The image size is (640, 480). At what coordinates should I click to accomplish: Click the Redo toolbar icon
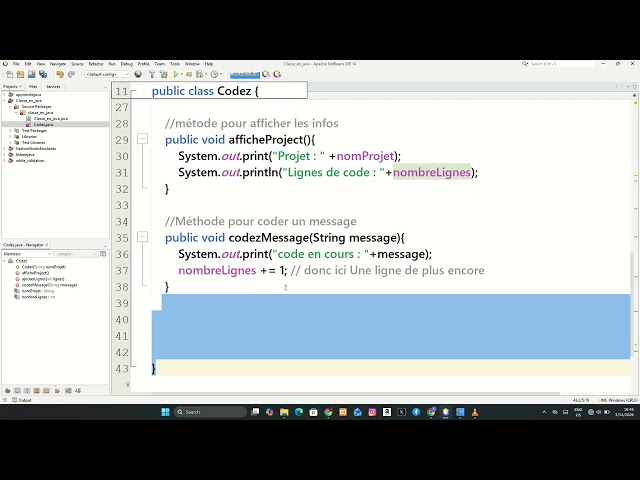click(71, 74)
